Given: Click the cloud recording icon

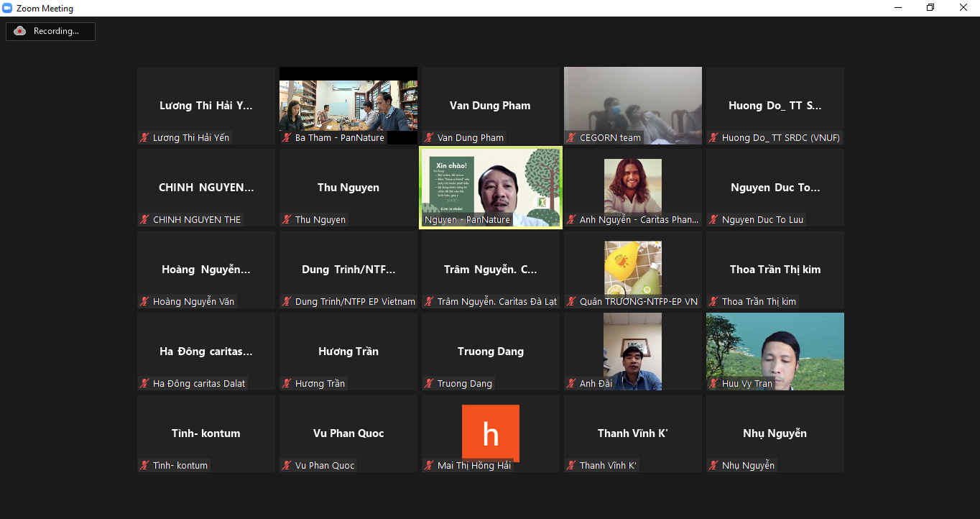Looking at the screenshot, I should [20, 31].
